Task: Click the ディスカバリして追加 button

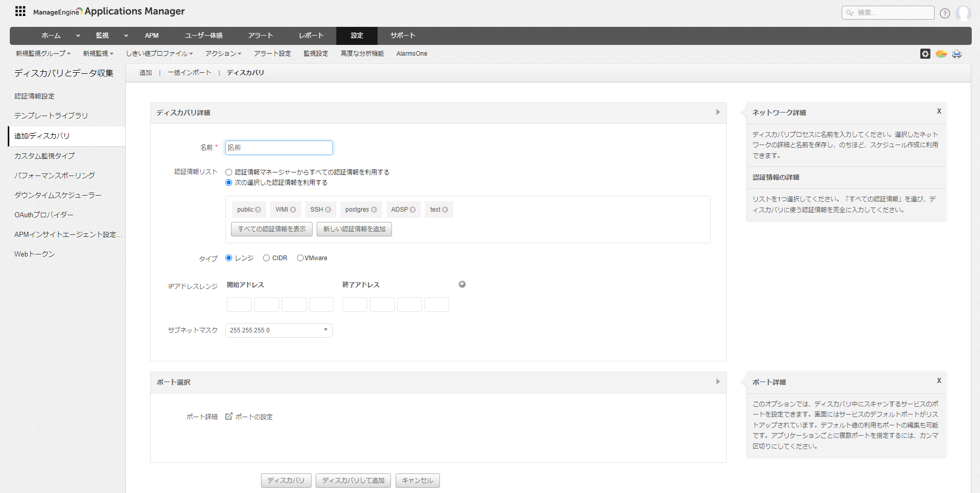Action: (x=353, y=481)
